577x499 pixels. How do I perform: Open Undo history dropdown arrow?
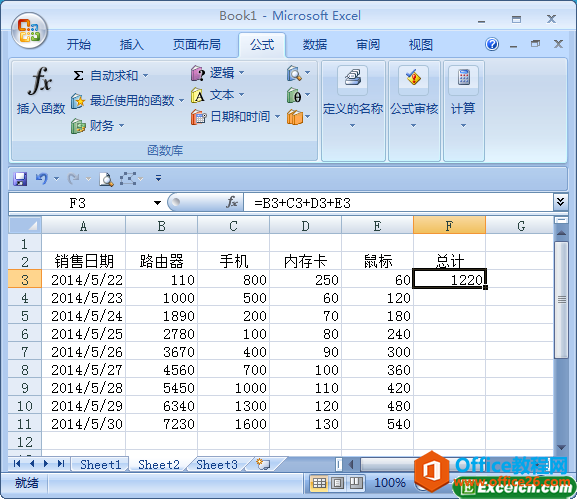[56, 179]
